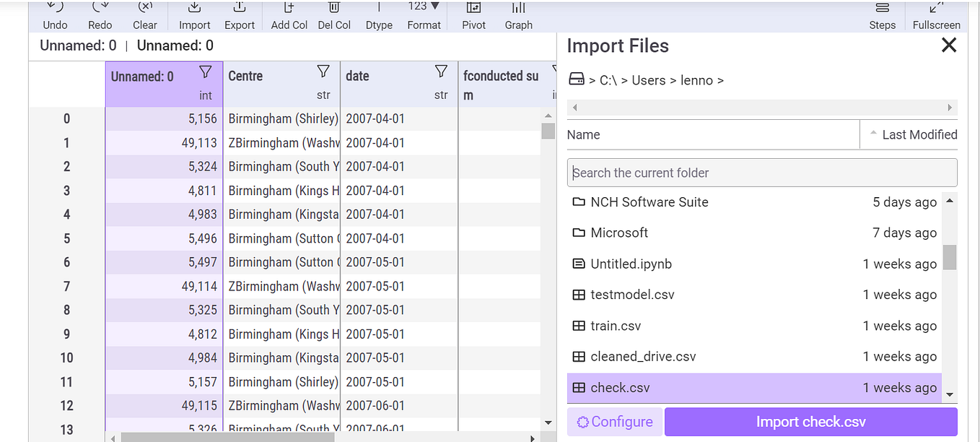Select the train.csv file
This screenshot has width=980, height=442.
pyautogui.click(x=616, y=326)
